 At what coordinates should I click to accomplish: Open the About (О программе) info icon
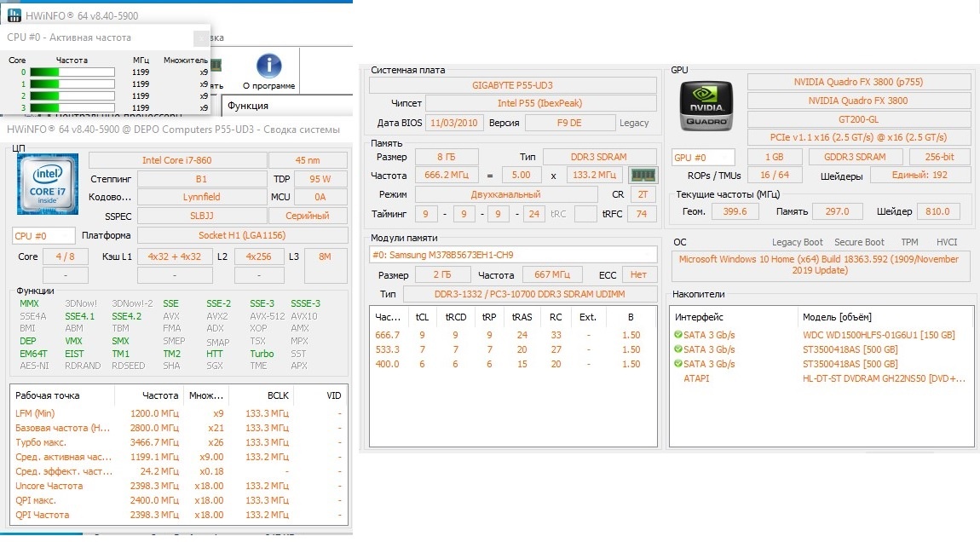(x=269, y=66)
